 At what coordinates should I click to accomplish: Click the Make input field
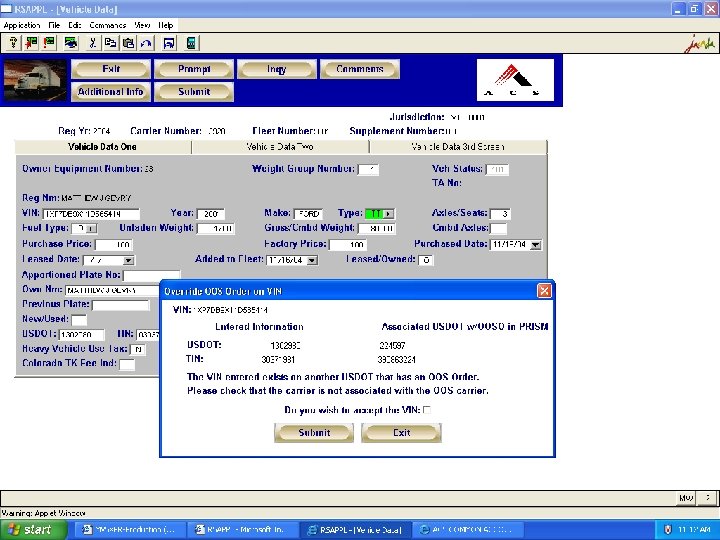(309, 214)
